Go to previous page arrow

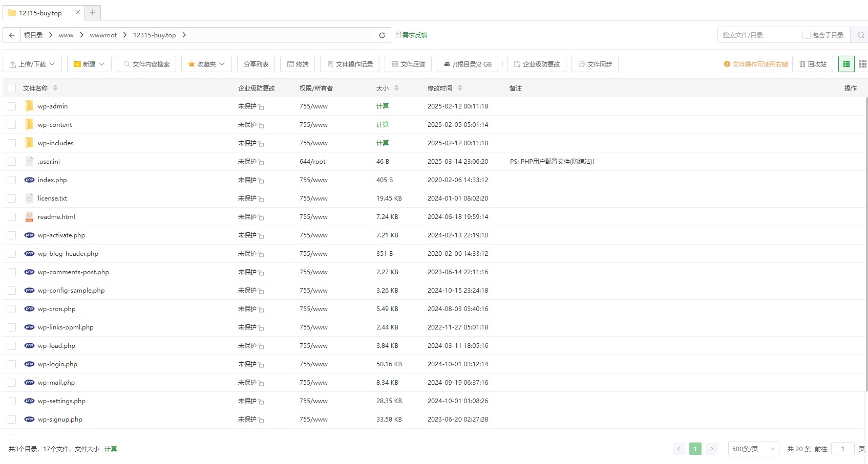(679, 449)
